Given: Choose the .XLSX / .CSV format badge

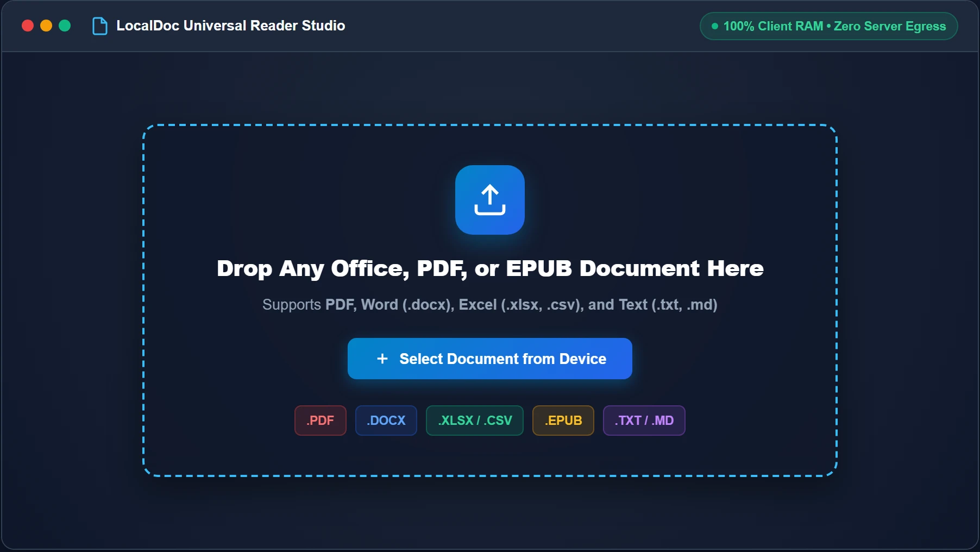Looking at the screenshot, I should click(x=475, y=421).
